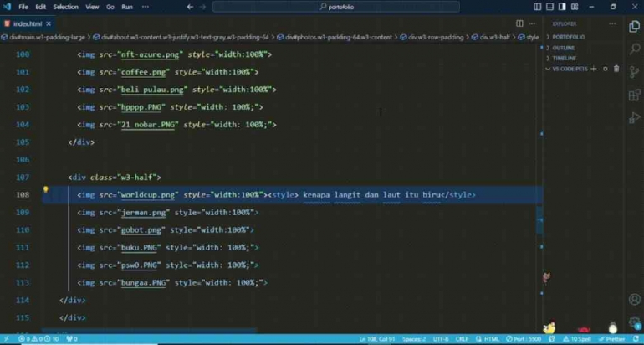Open the Selection menu

coord(66,7)
